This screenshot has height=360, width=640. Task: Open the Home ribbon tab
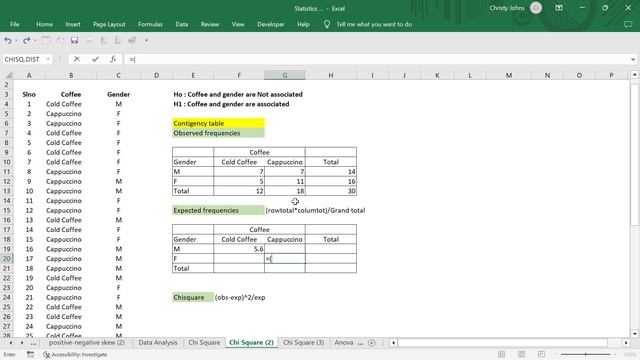click(44, 24)
